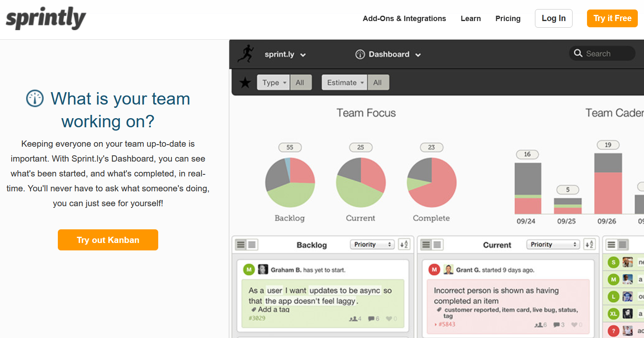Open the Type filter dropdown
The width and height of the screenshot is (644, 338).
pos(273,83)
